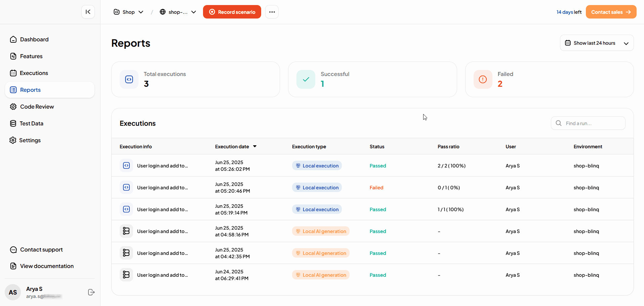Click the Record scenario button
The height and width of the screenshot is (306, 644).
tap(232, 12)
